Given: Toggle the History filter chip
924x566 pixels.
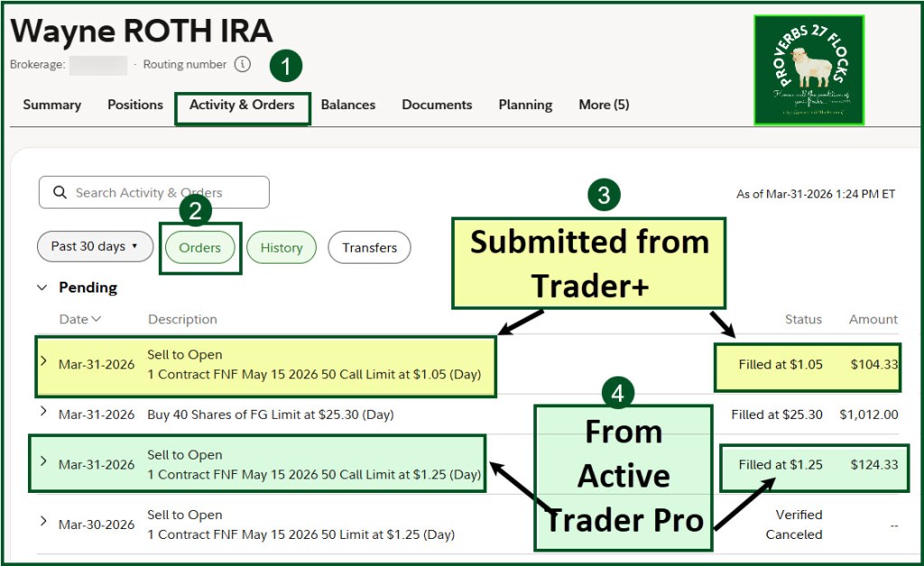Looking at the screenshot, I should pyautogui.click(x=281, y=247).
